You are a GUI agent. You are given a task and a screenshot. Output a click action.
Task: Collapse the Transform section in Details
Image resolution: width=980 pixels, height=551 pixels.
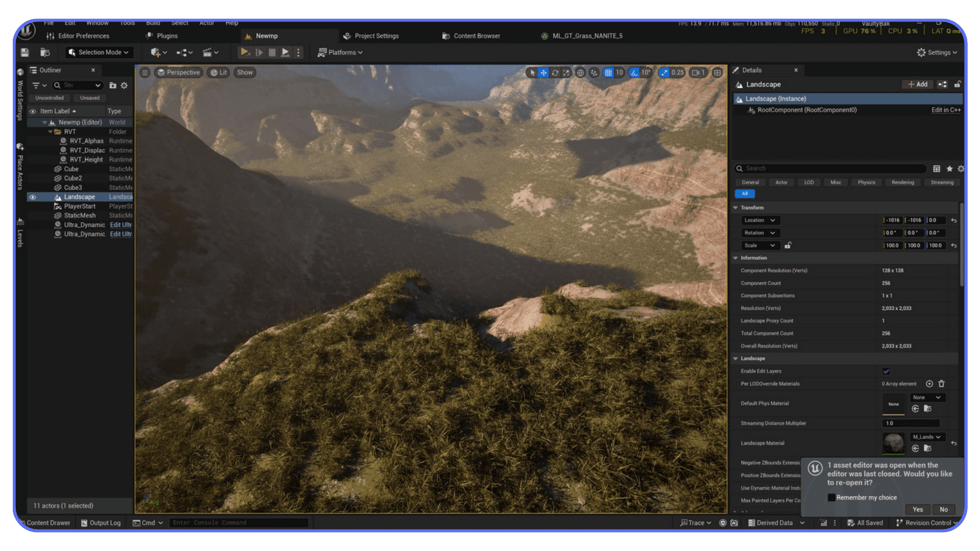click(736, 208)
